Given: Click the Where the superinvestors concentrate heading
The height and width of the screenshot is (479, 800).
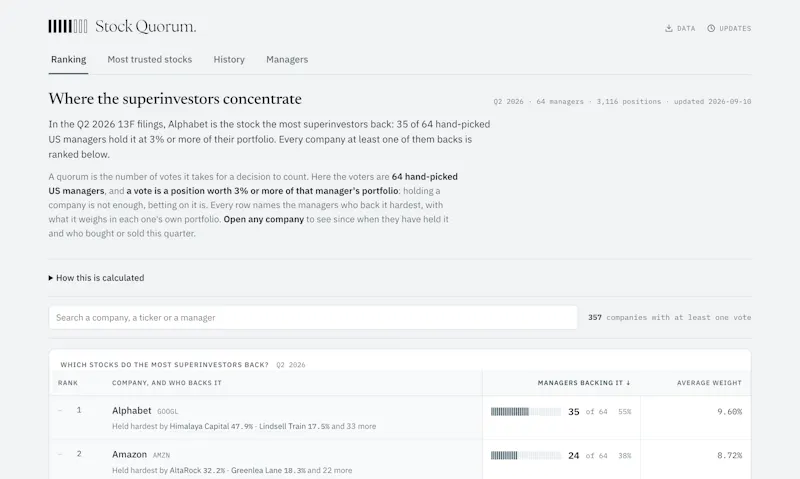Looking at the screenshot, I should (x=175, y=98).
